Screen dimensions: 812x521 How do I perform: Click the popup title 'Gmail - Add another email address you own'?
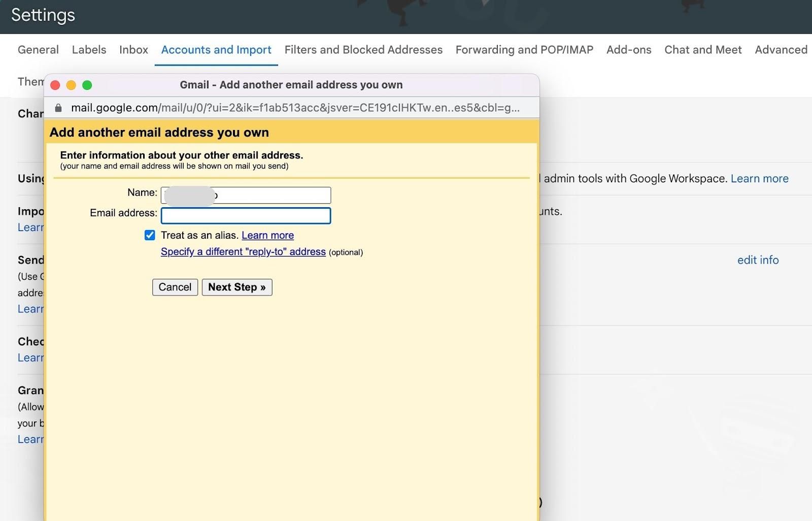click(x=291, y=85)
